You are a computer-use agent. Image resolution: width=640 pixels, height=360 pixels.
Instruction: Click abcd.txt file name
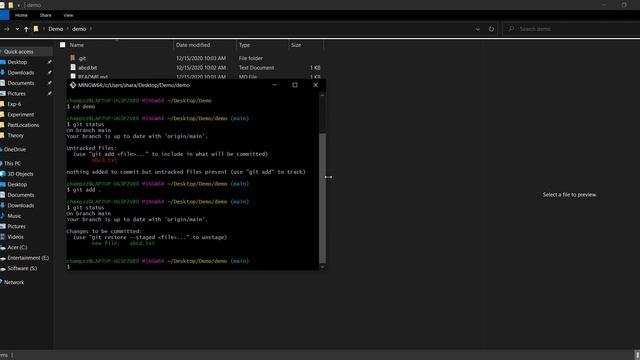point(87,68)
